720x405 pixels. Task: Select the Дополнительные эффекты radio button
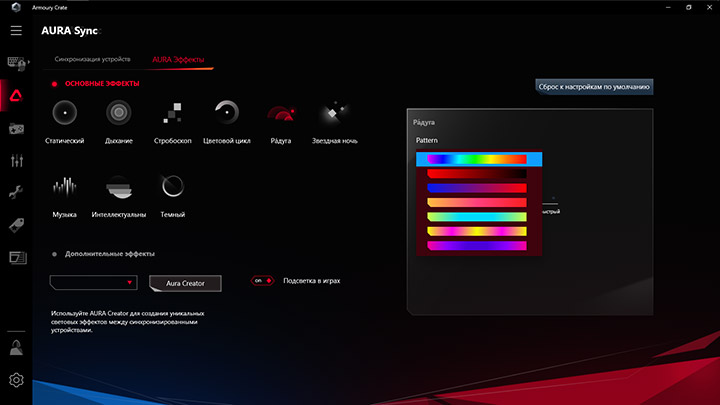click(x=55, y=254)
